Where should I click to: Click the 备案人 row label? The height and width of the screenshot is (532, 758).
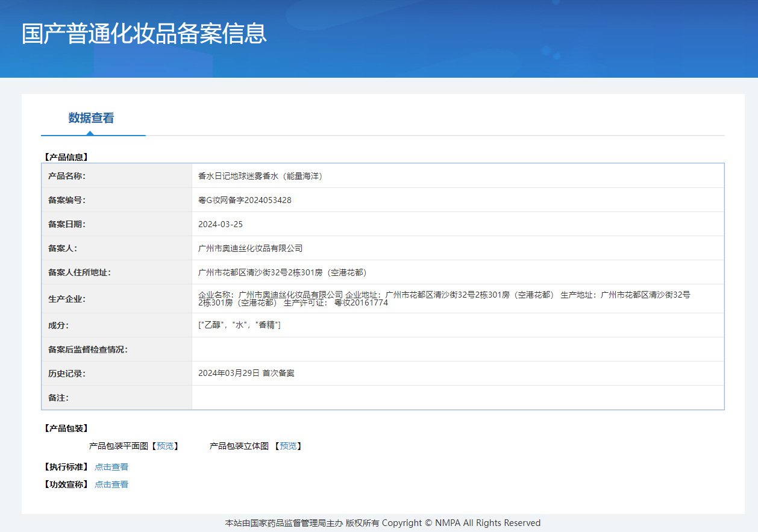point(63,248)
